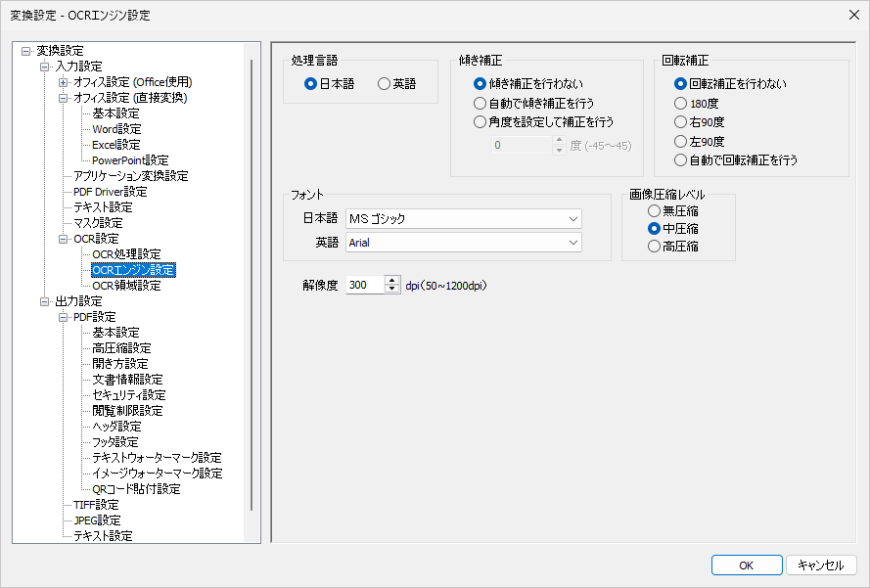
Task: Click the 解像度 input field
Action: tap(365, 285)
